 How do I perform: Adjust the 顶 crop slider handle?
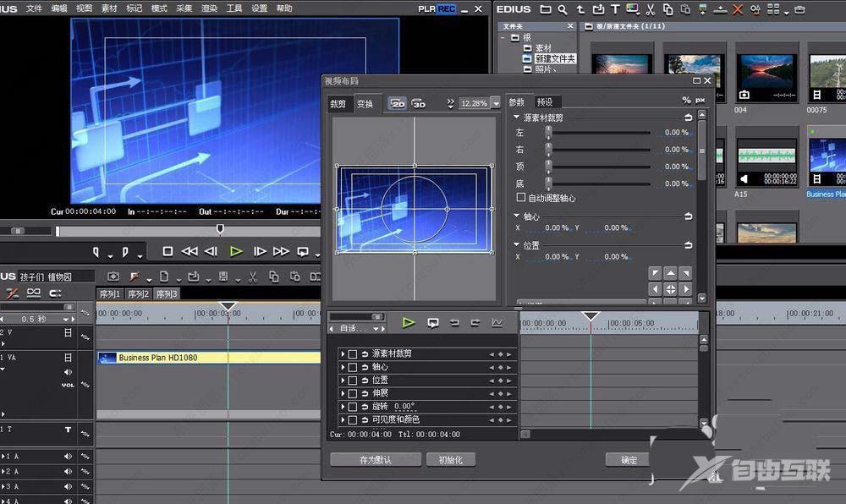click(x=548, y=167)
